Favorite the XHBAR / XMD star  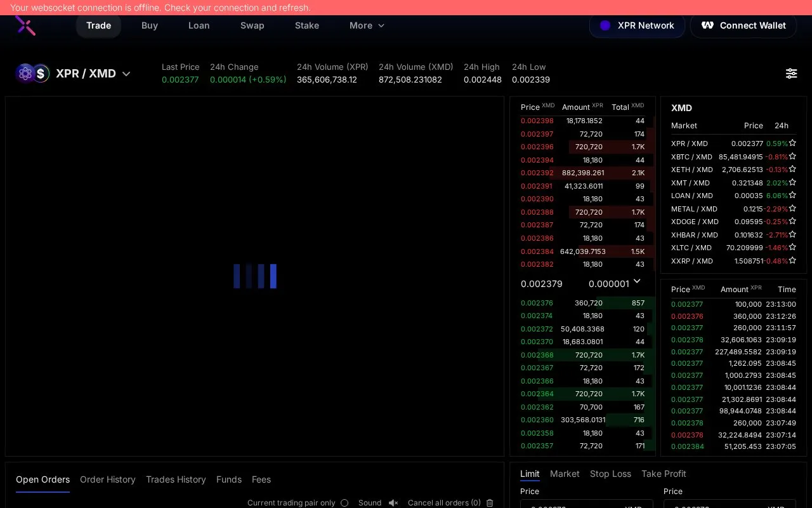[792, 234]
